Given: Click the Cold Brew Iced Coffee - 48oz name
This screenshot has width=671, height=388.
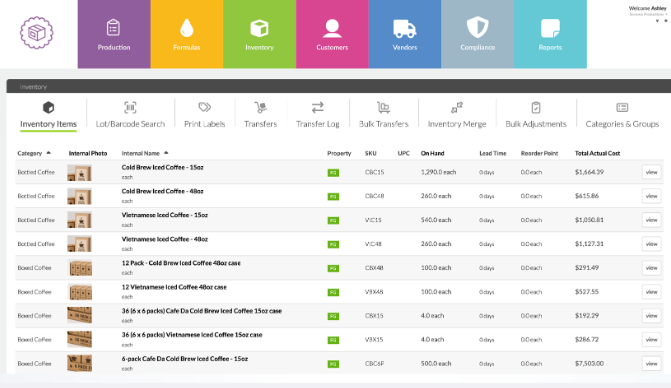Looking at the screenshot, I should [x=163, y=191].
